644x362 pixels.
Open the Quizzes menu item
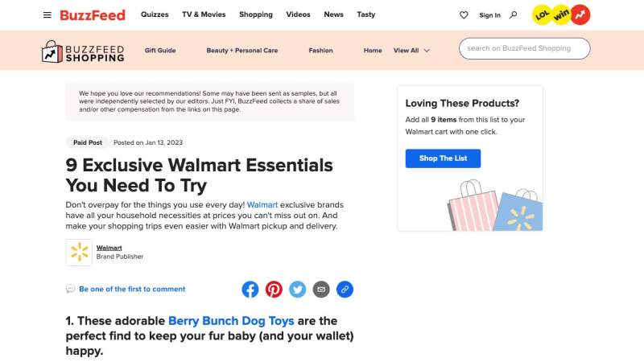(155, 14)
